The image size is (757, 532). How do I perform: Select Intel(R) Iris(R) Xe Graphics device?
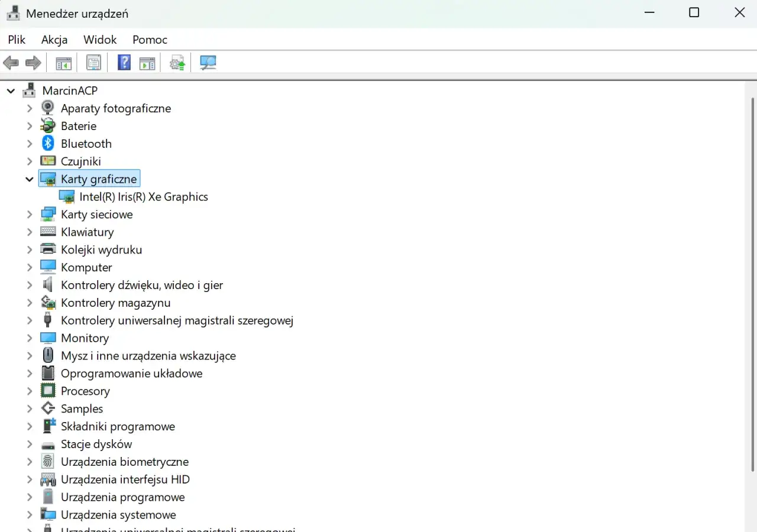pyautogui.click(x=144, y=197)
